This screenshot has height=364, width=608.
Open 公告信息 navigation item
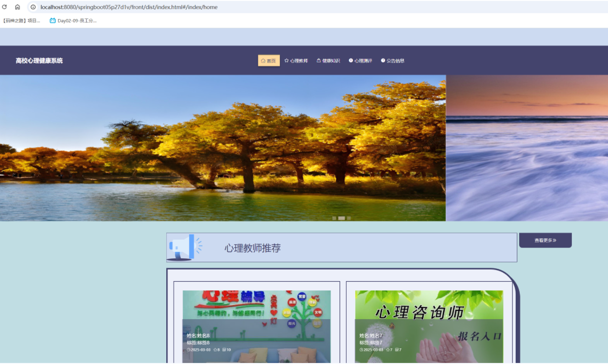392,61
